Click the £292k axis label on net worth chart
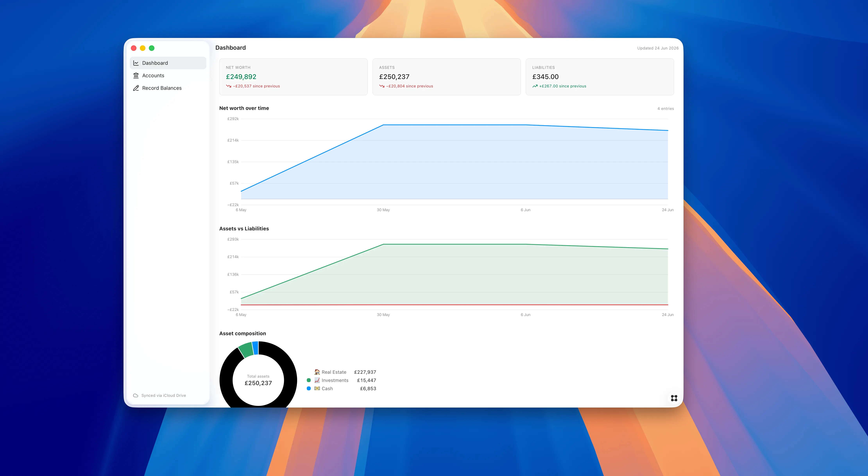 click(x=233, y=119)
